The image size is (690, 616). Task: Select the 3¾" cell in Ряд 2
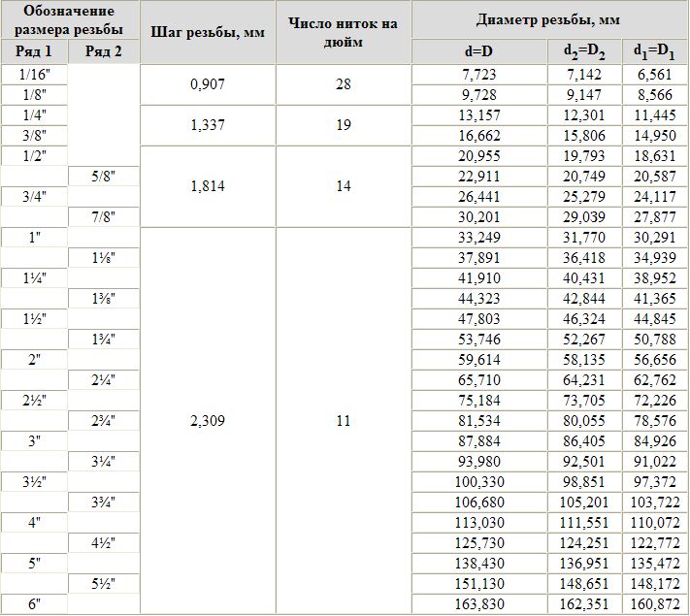coord(104,503)
